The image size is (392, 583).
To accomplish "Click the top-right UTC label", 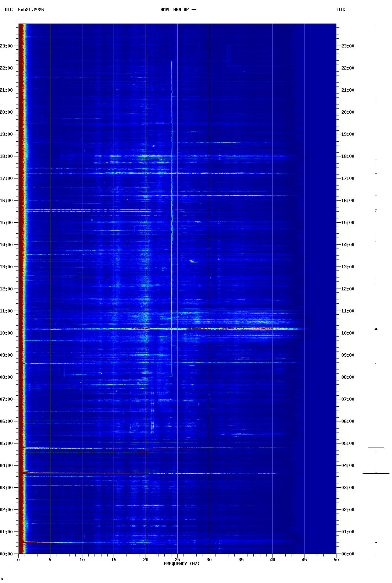I will 341,10.
